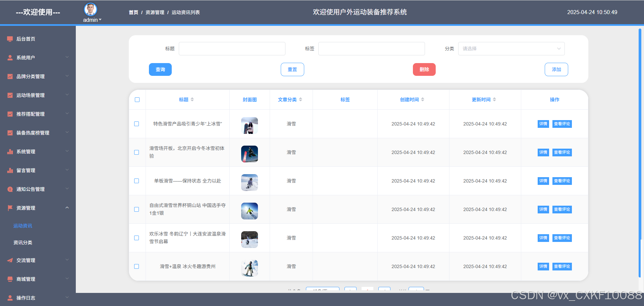This screenshot has height=306, width=644.
Task: Click cover thumbnail of 滑雪场开板 row
Action: pyautogui.click(x=250, y=154)
